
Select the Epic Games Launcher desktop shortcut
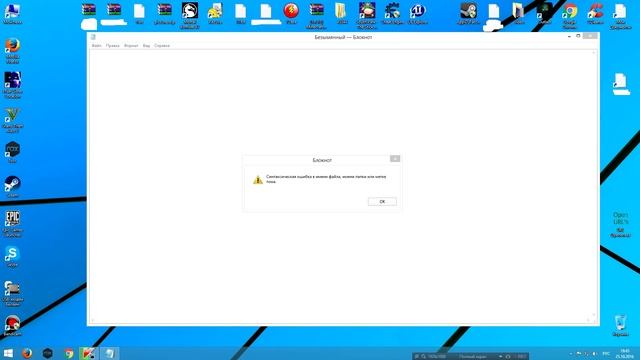12,224
